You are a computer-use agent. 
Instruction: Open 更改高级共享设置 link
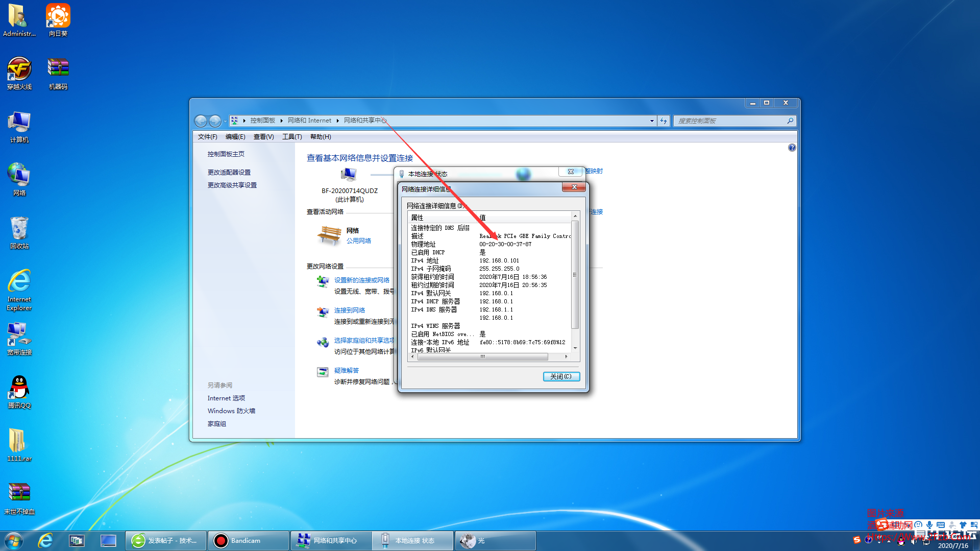(x=232, y=185)
